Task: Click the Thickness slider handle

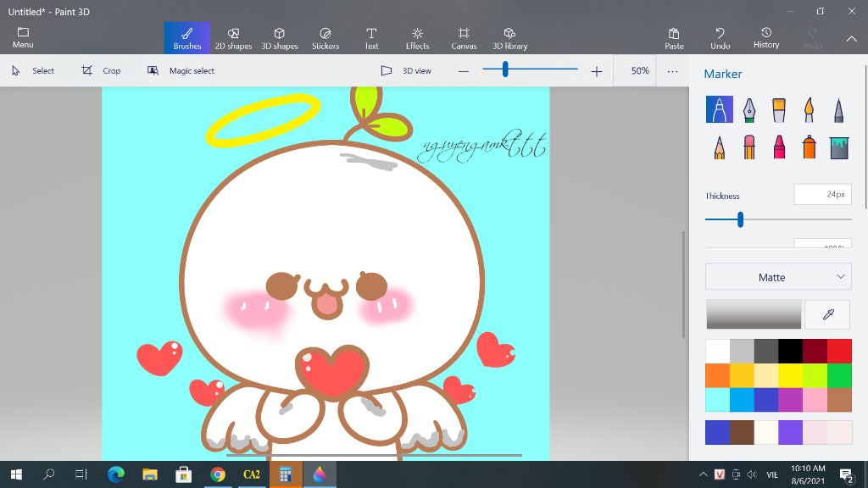Action: pos(740,219)
